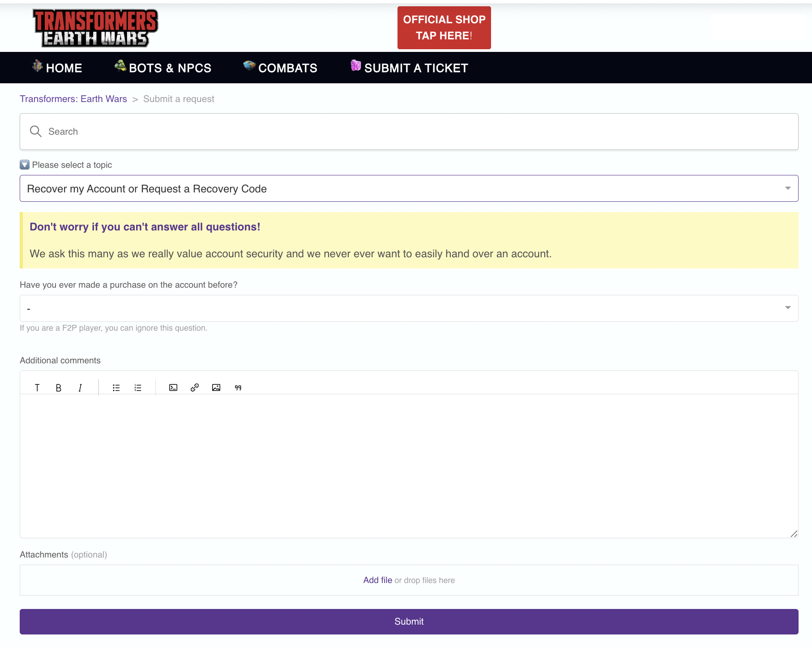The image size is (812, 647).
Task: Click the gift icon next to Submit a Ticket
Action: [355, 67]
